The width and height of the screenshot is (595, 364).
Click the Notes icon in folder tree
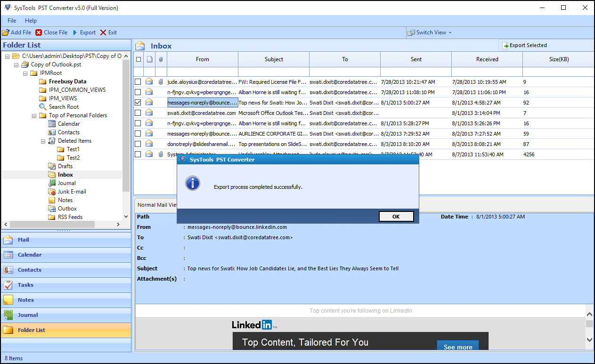[52, 200]
